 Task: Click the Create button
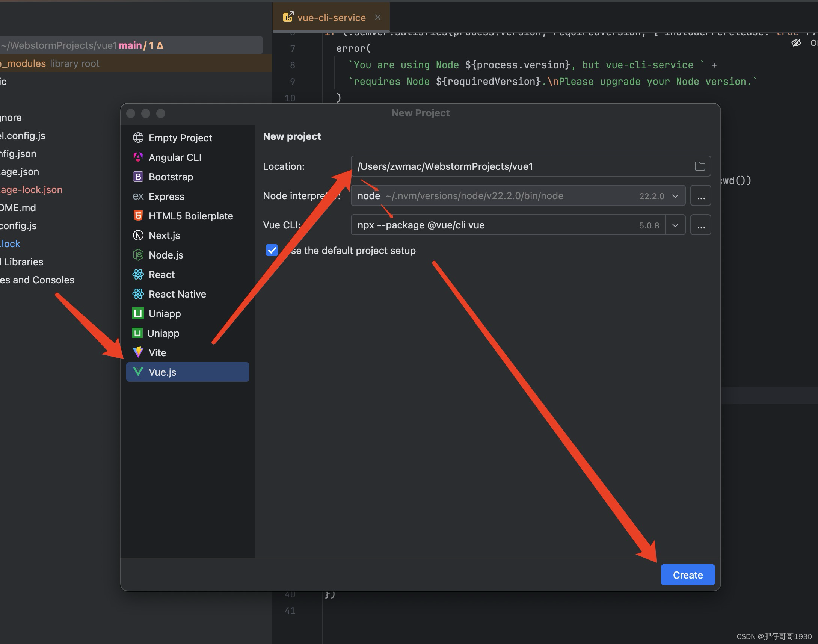688,575
